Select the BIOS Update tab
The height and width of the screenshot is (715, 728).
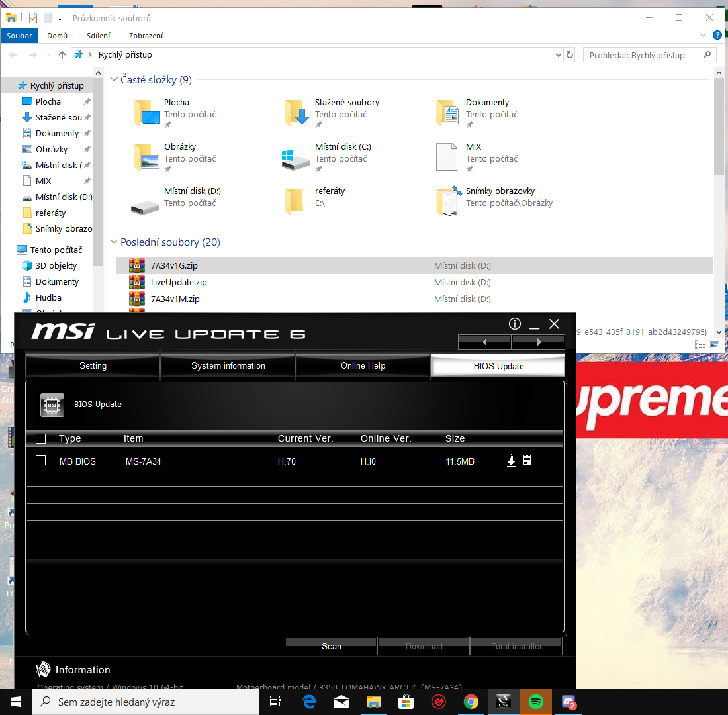(498, 366)
